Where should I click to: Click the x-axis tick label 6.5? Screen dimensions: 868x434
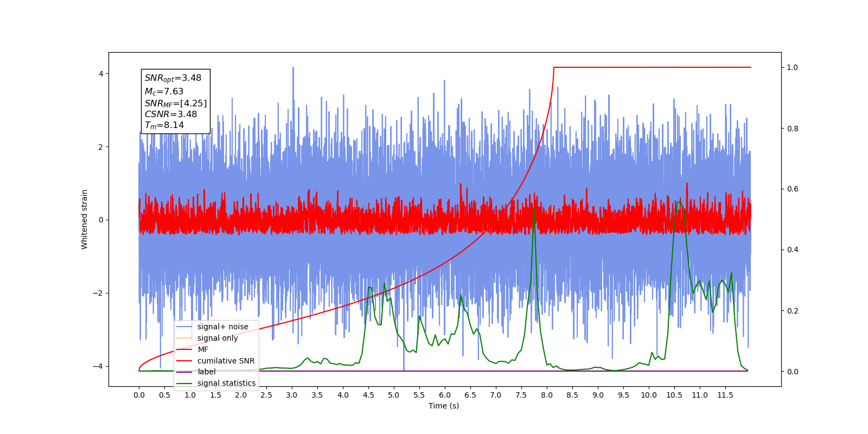click(470, 395)
